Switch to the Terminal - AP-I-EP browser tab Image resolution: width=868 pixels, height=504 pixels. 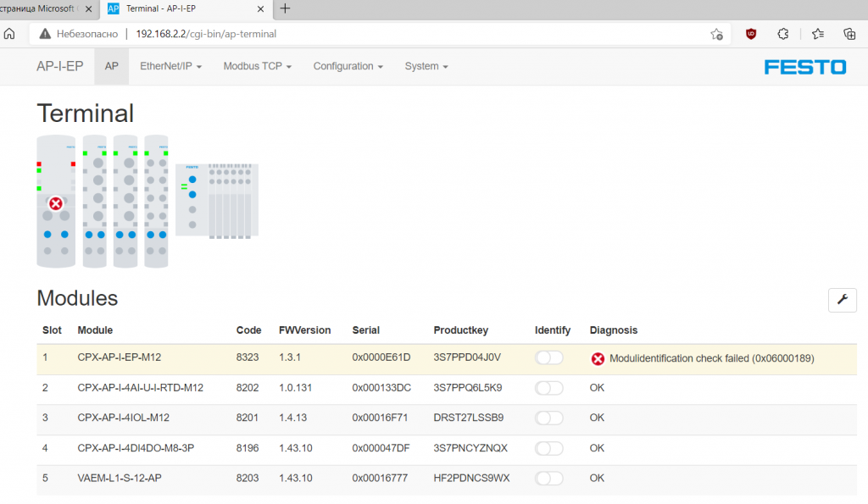point(186,8)
